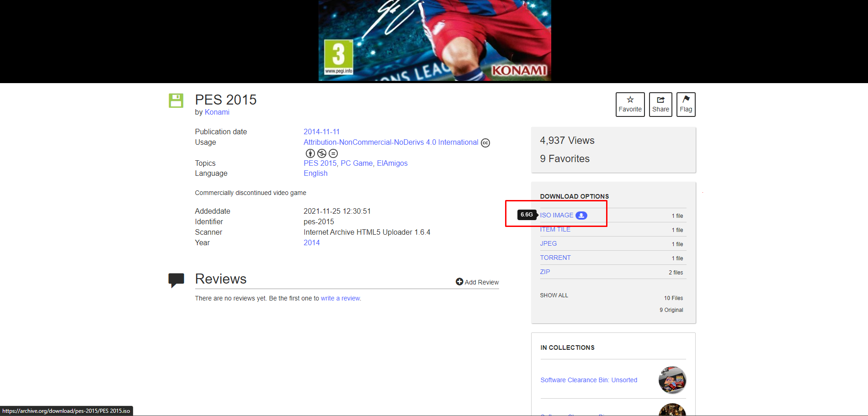Open the Year 2014 link
868x416 pixels.
[312, 243]
